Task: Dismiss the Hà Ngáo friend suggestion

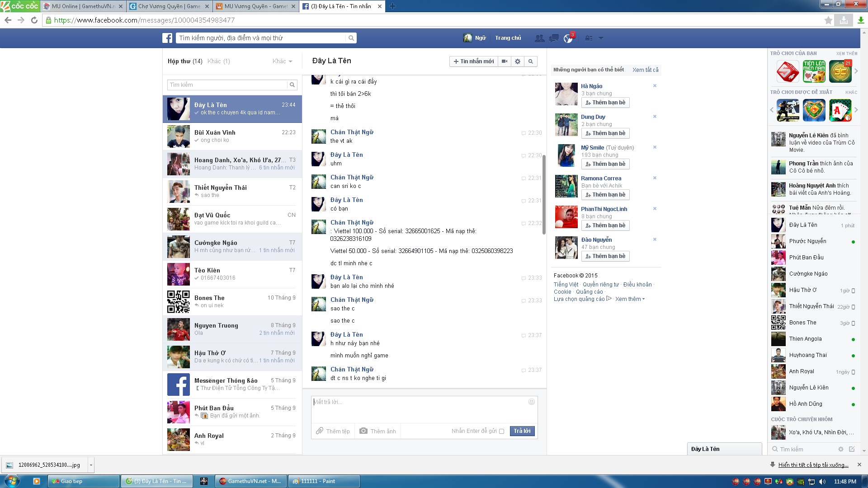Action: tap(655, 86)
